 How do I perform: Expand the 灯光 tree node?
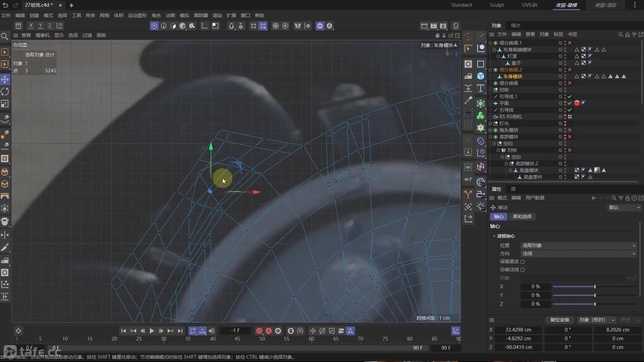pyautogui.click(x=490, y=123)
